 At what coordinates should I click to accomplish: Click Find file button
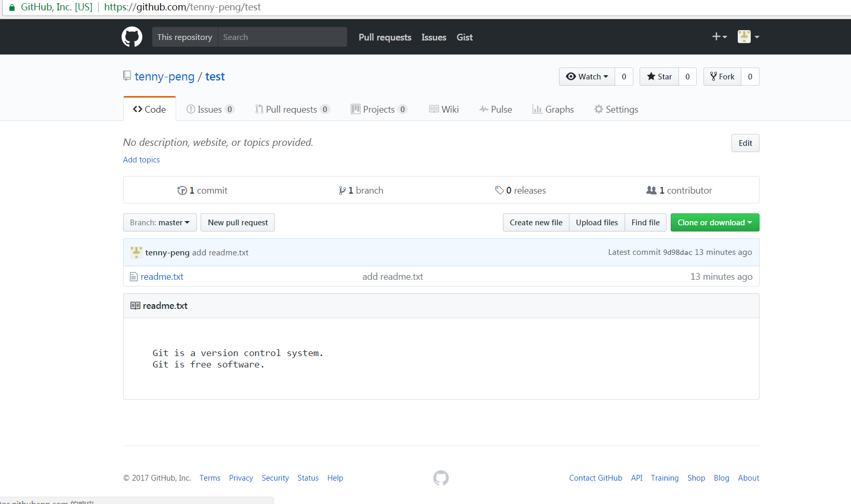coord(646,223)
